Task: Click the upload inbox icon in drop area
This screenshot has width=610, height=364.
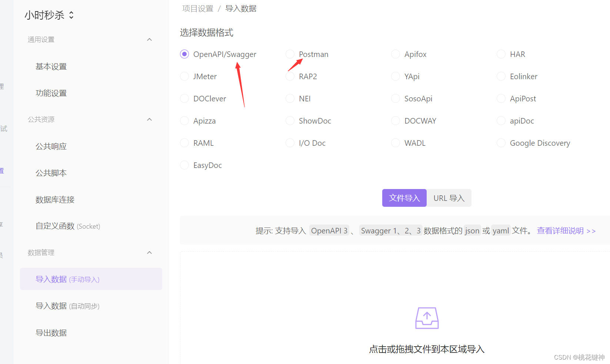Action: [427, 318]
